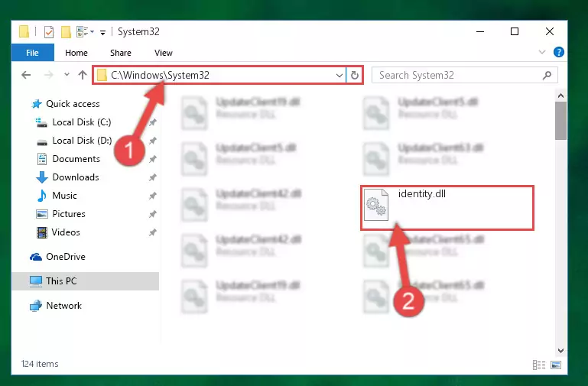Expand the ribbon with the chevron

click(x=542, y=52)
